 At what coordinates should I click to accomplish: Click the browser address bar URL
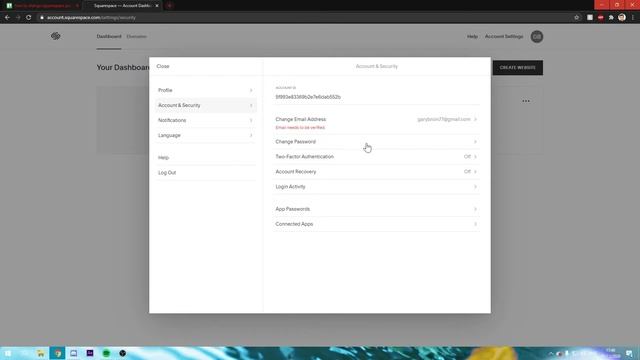[91, 18]
